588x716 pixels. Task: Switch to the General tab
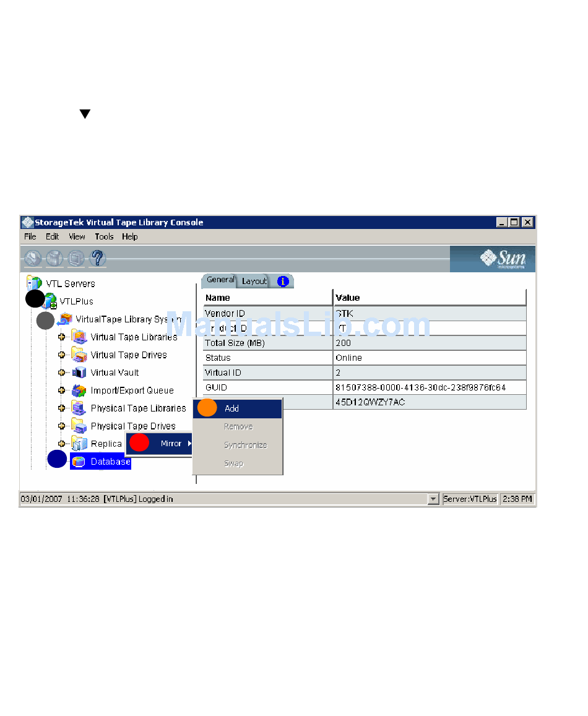tap(220, 280)
